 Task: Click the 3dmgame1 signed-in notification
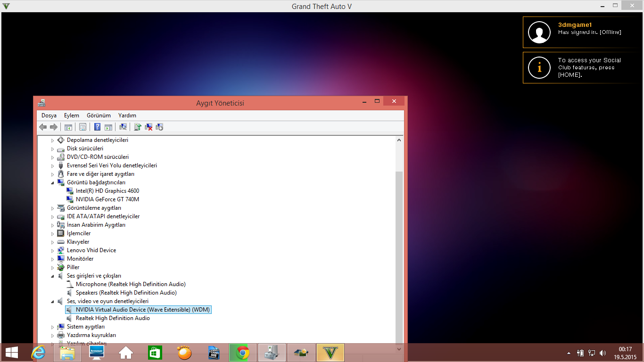click(x=583, y=32)
